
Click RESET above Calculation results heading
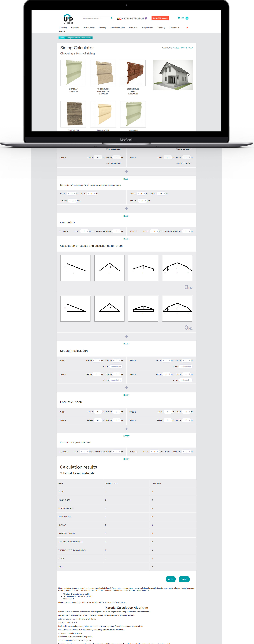click(126, 459)
